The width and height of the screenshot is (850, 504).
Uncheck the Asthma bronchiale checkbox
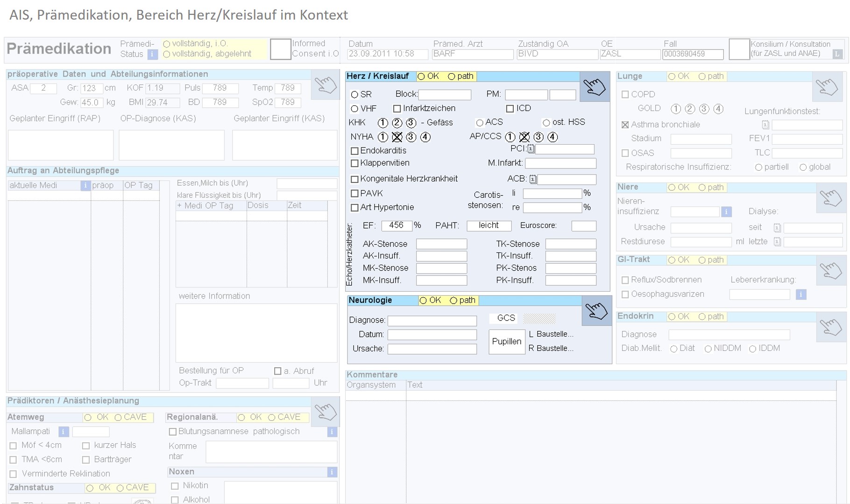[625, 125]
